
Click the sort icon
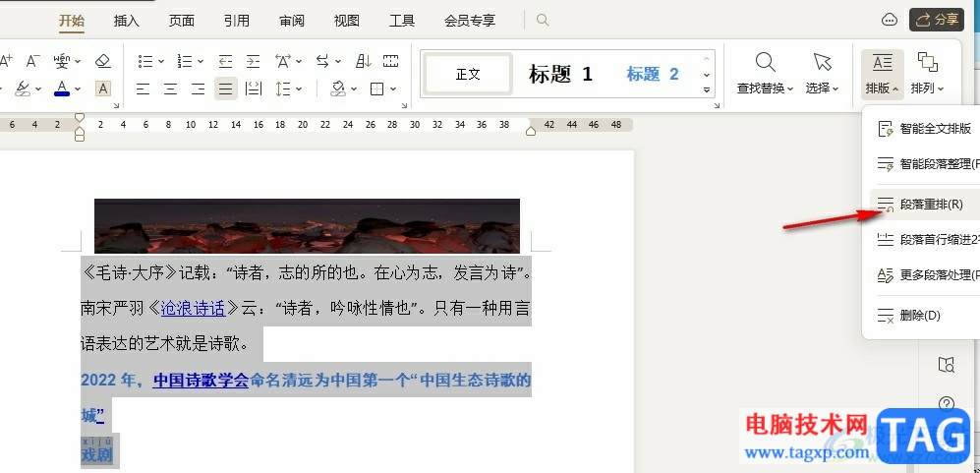click(x=363, y=61)
